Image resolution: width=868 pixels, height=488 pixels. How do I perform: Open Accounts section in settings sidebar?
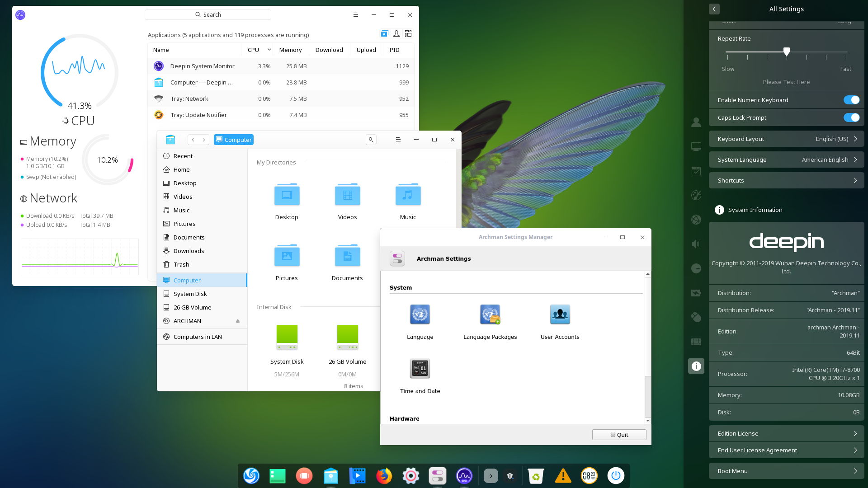tap(696, 122)
